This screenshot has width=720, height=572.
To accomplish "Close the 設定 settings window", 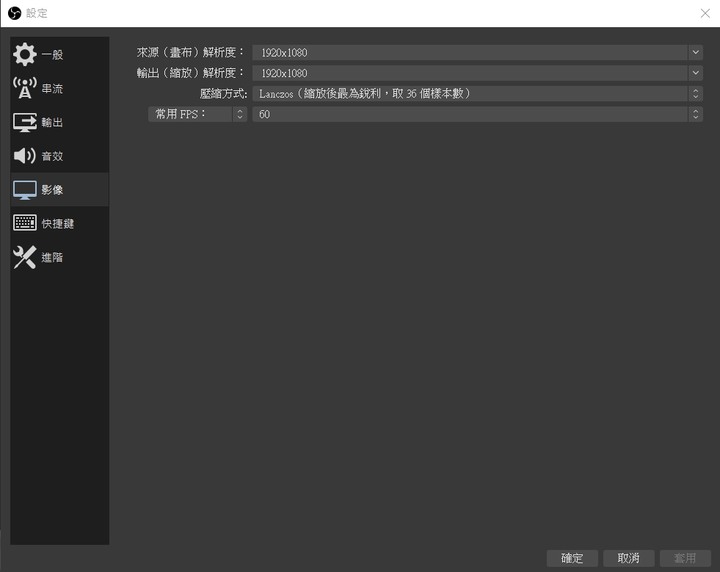I will 705,13.
